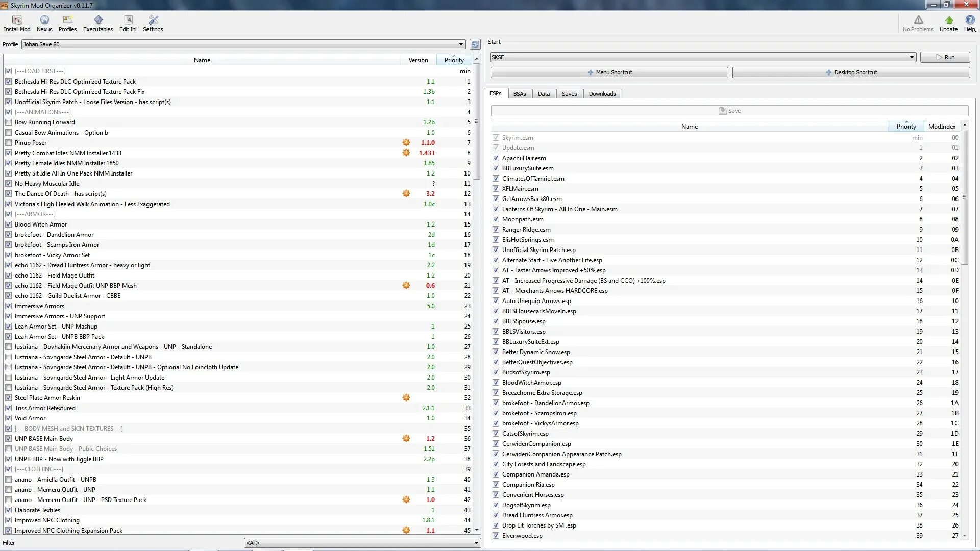Enable the Casual Bow Animations - Option b mod
980x551 pixels.
(x=9, y=133)
